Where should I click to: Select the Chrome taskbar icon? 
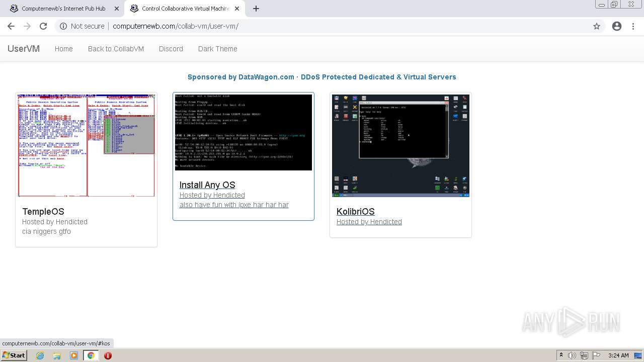[x=91, y=355]
